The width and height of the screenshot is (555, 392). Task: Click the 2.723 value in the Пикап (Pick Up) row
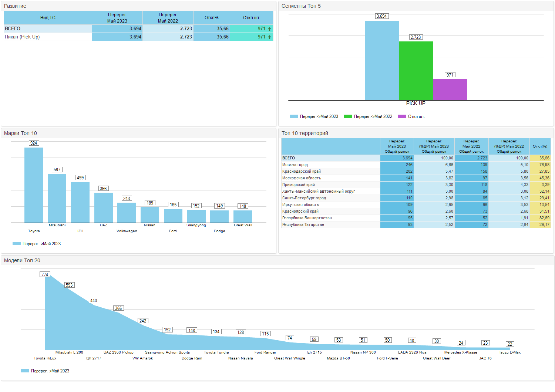tap(186, 37)
